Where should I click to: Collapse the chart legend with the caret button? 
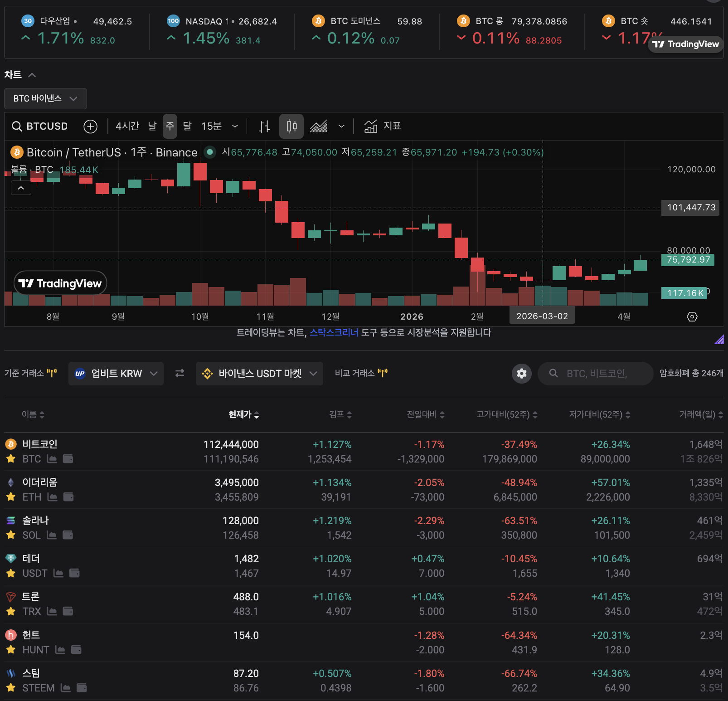(x=21, y=188)
